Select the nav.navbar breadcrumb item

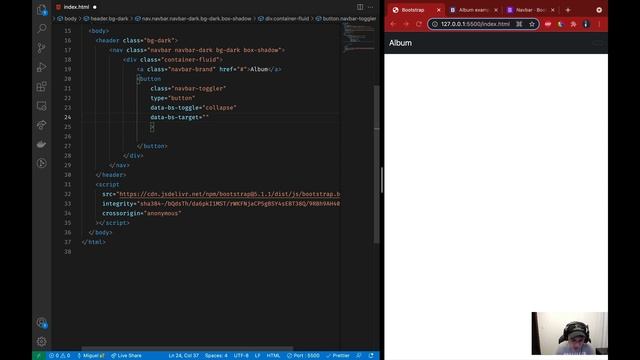click(x=193, y=18)
